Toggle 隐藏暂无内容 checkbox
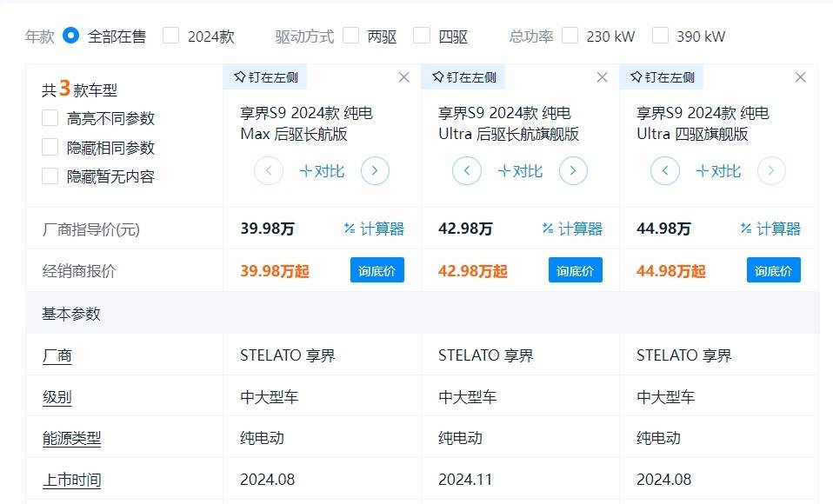This screenshot has width=833, height=504. click(50, 176)
